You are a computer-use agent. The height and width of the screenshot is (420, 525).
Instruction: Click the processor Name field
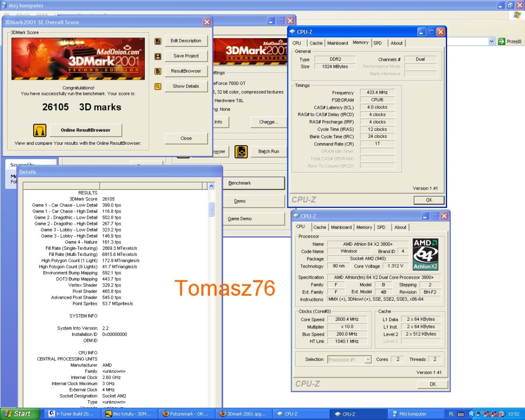pyautogui.click(x=367, y=244)
